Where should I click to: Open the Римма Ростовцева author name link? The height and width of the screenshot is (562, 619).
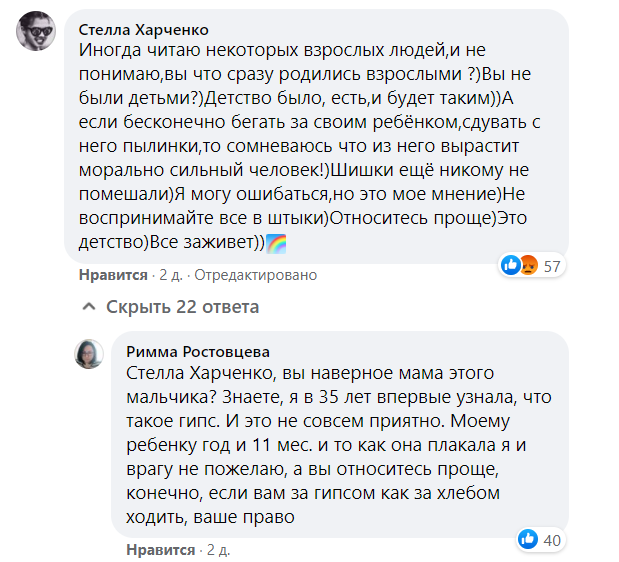(198, 351)
